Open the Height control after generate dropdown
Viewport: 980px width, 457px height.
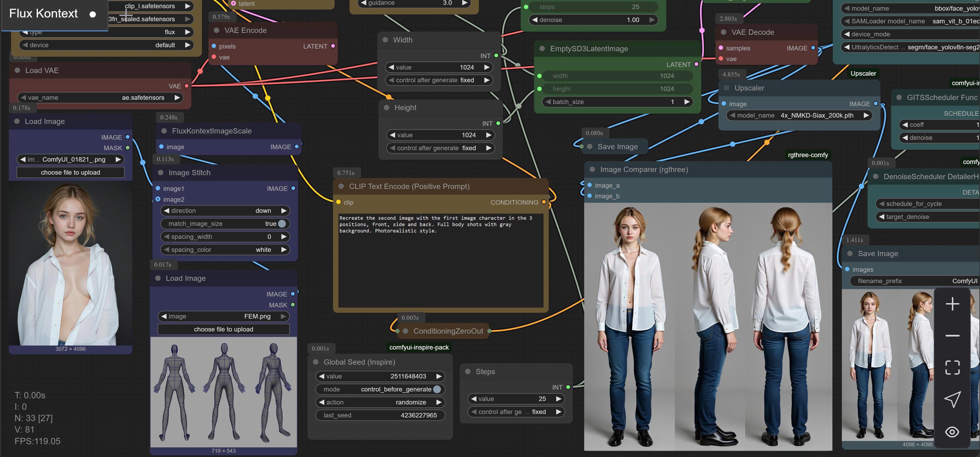(x=440, y=148)
